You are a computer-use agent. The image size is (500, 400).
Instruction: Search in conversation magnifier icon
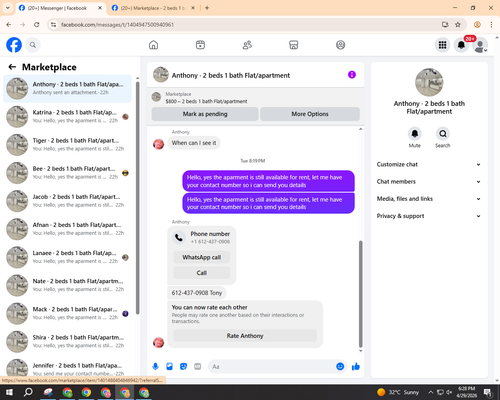[x=443, y=134]
